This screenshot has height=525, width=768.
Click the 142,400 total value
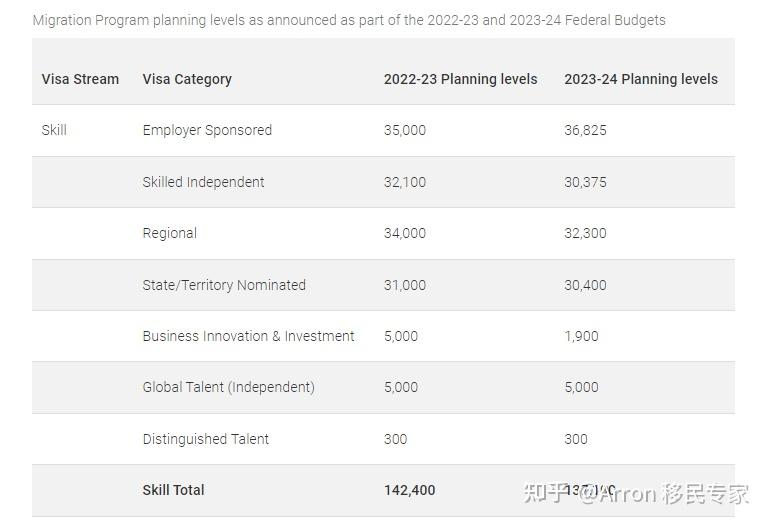pyautogui.click(x=410, y=490)
